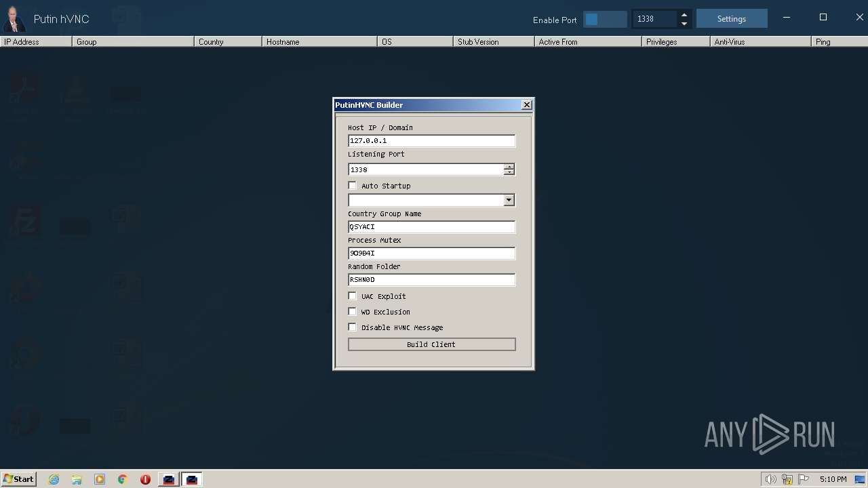Switch to second Putin hVNC taskbar window
The width and height of the screenshot is (868, 488).
[192, 479]
